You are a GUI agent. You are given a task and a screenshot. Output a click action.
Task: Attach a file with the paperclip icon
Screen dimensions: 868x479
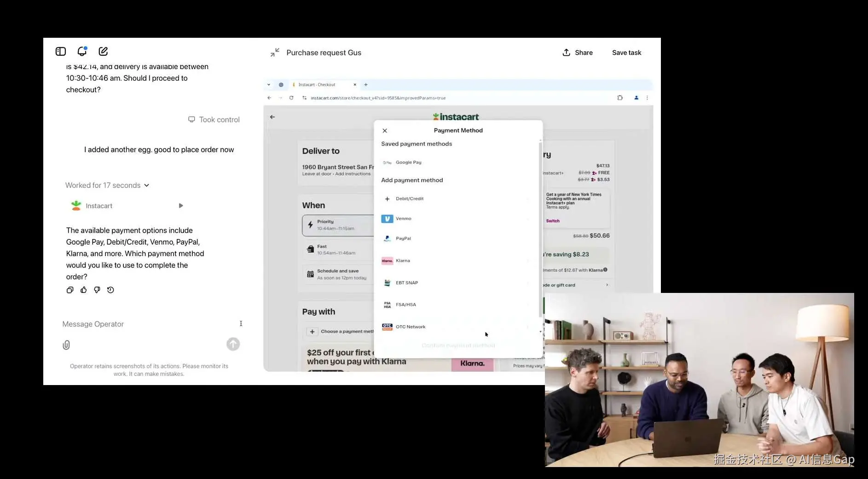[x=66, y=345]
